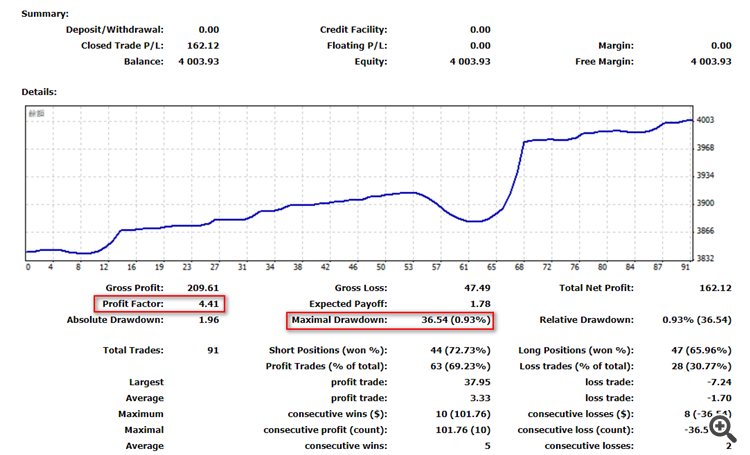Viewport: 750px width, 455px height.
Task: Click the Gross Profit value 209.61
Action: [203, 288]
